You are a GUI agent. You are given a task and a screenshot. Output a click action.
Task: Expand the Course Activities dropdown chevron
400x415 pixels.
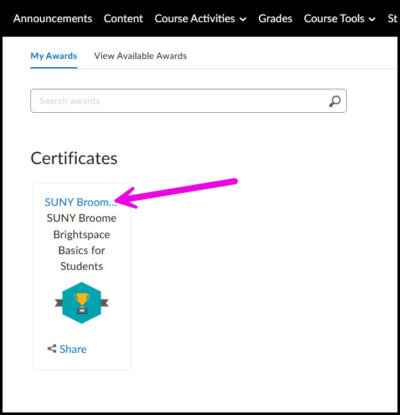243,19
